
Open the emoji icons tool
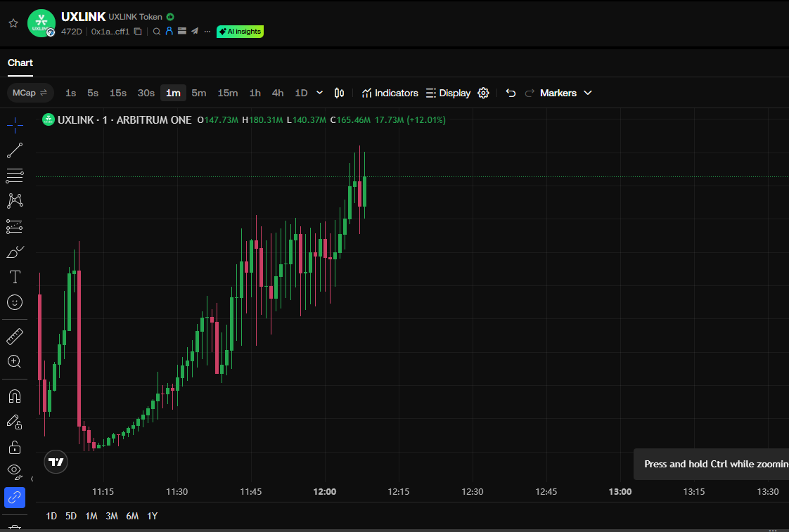pos(15,302)
